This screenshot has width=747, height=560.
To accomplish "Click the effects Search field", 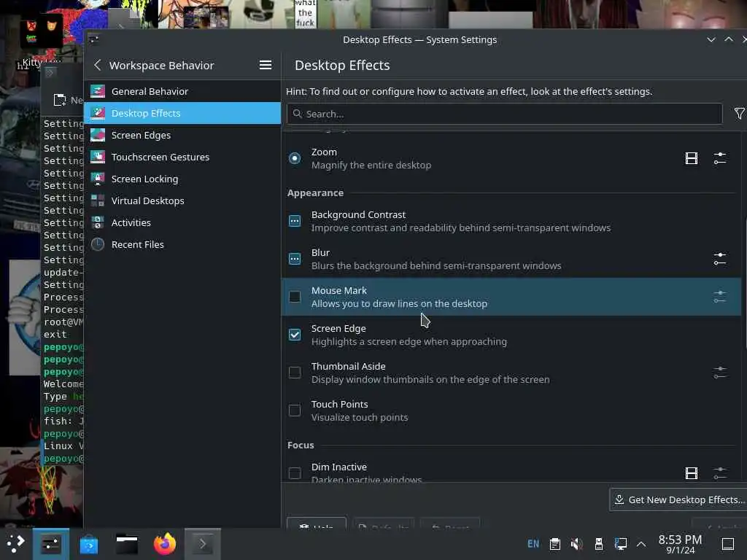I will pos(505,114).
